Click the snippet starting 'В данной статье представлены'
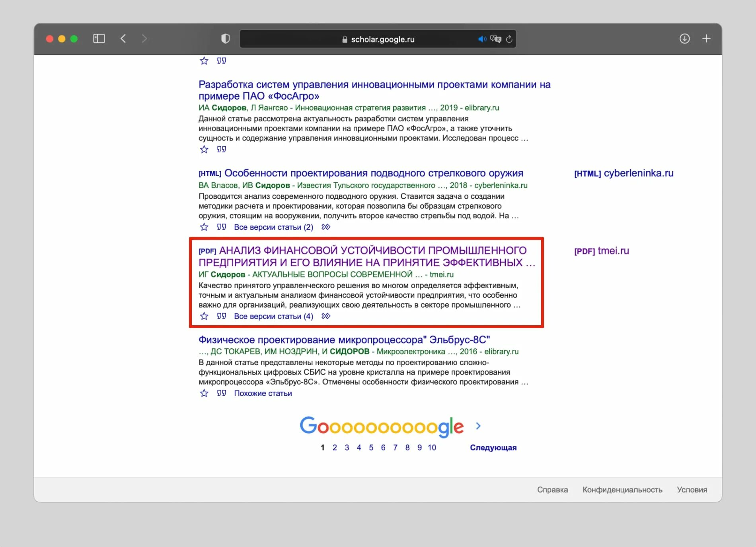This screenshot has height=547, width=756. [x=364, y=372]
